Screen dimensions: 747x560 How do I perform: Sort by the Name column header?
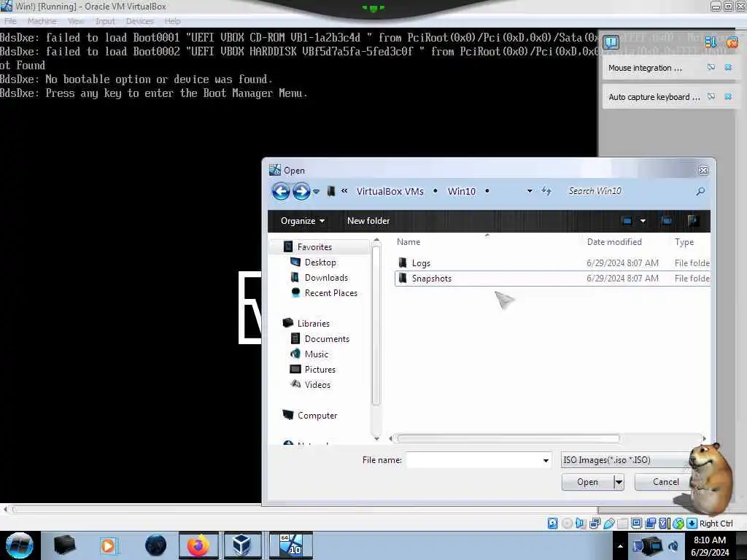pyautogui.click(x=409, y=242)
